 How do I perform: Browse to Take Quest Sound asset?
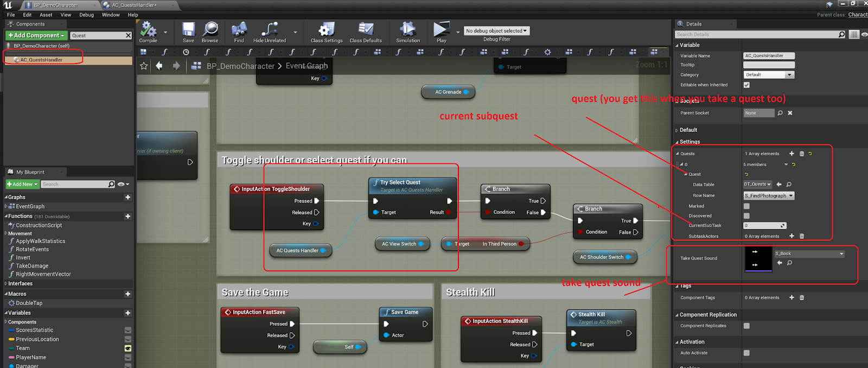click(789, 263)
